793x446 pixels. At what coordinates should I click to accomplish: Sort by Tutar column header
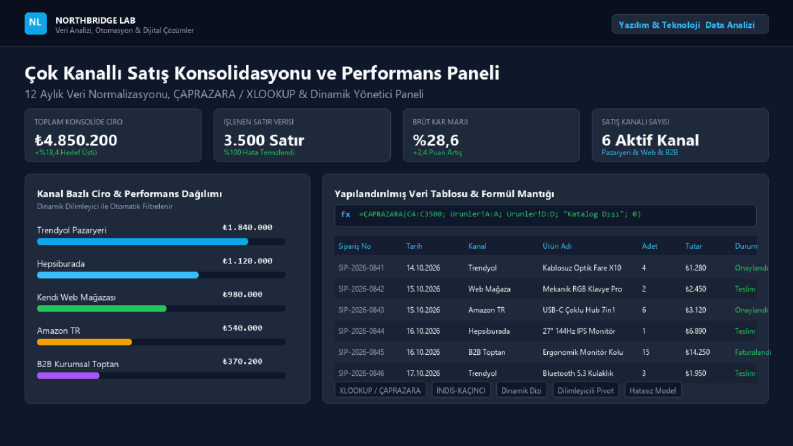[x=693, y=246]
